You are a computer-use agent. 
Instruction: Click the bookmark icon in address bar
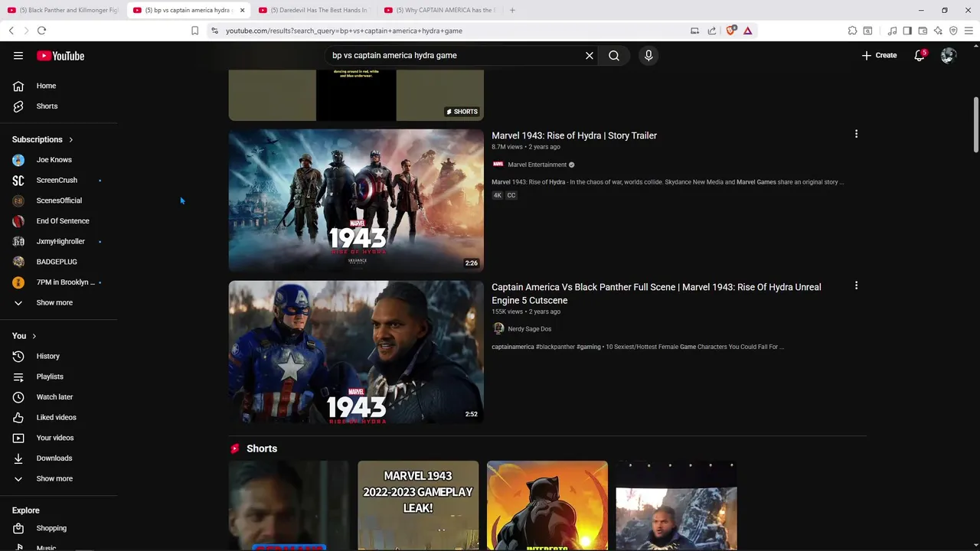(x=194, y=31)
